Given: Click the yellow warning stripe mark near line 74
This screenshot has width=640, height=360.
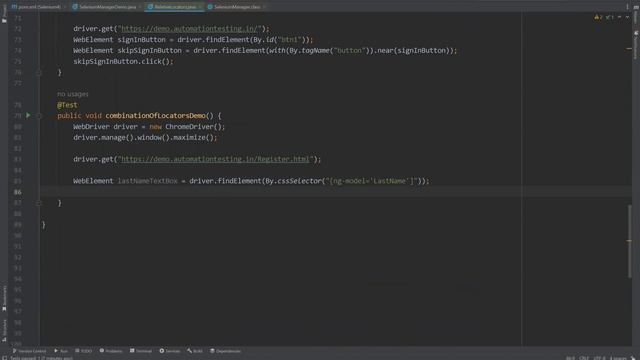Looking at the screenshot, I should tap(629, 49).
